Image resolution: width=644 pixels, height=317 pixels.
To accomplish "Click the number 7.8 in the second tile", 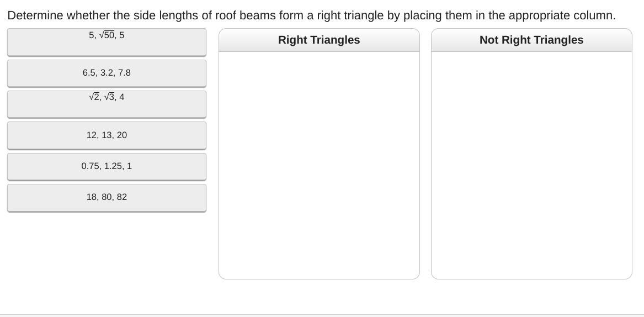I will 124,73.
